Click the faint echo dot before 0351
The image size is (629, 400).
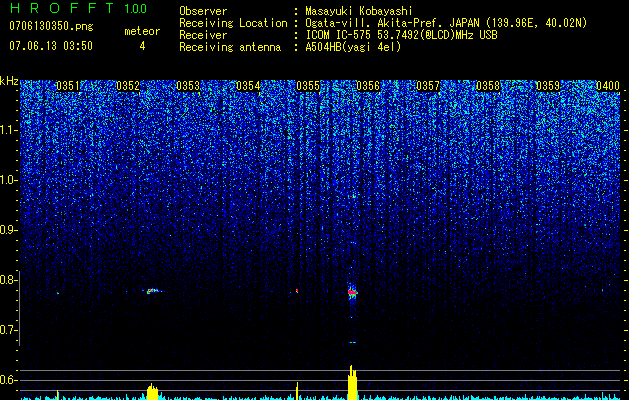click(x=58, y=293)
